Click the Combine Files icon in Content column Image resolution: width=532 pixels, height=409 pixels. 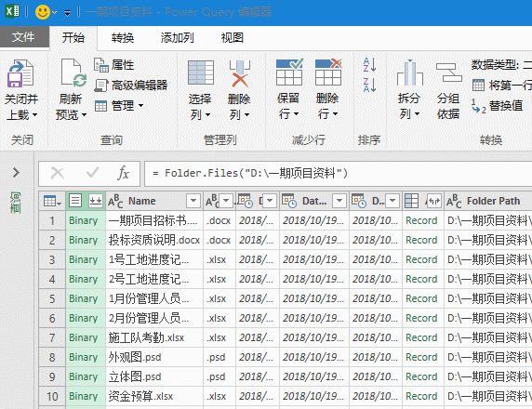click(96, 201)
